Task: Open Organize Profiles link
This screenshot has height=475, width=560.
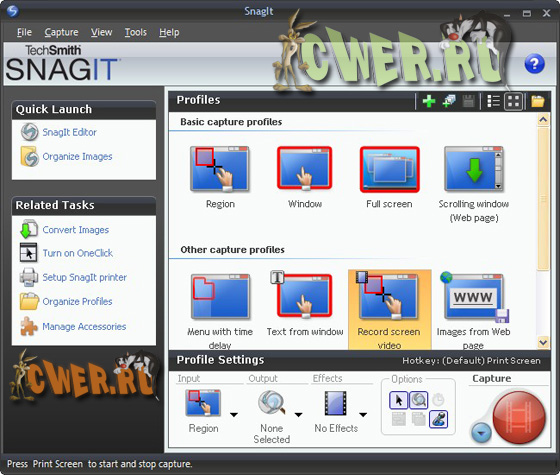Action: click(77, 301)
